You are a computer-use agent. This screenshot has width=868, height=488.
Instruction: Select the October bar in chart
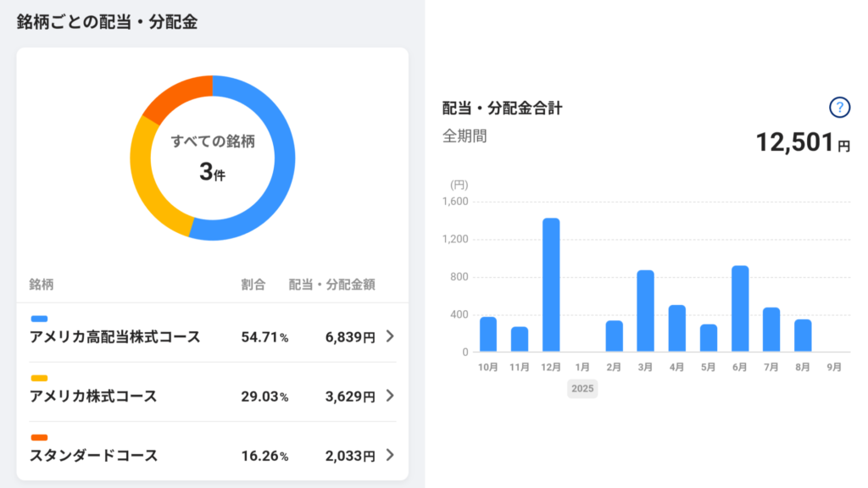488,334
